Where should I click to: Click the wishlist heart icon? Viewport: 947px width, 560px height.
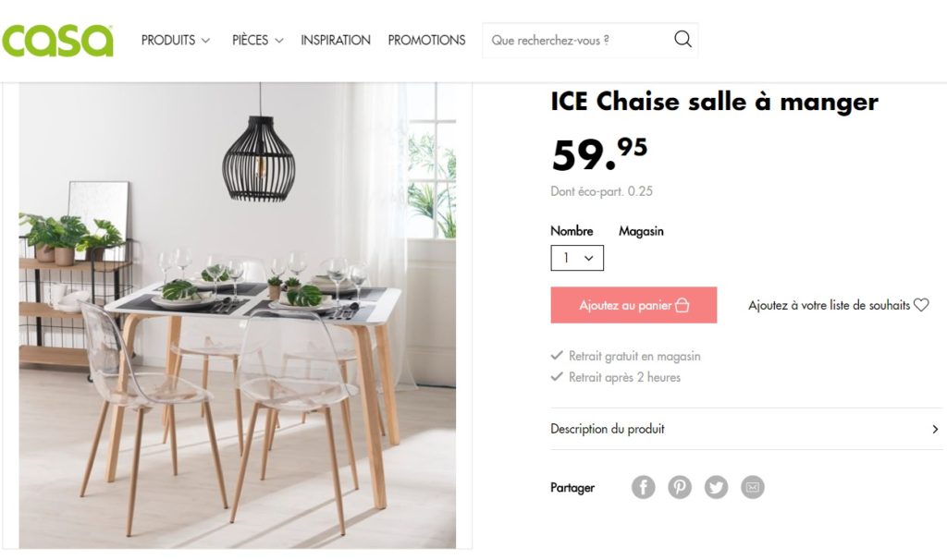pos(921,305)
